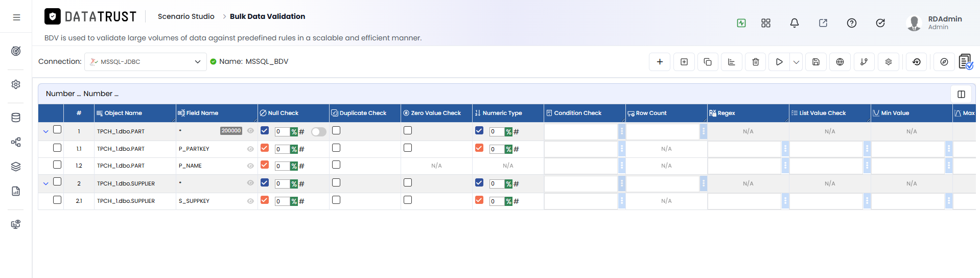Uncheck Null Check for row 1
Viewport: 980px width, 278px height.
click(x=265, y=130)
